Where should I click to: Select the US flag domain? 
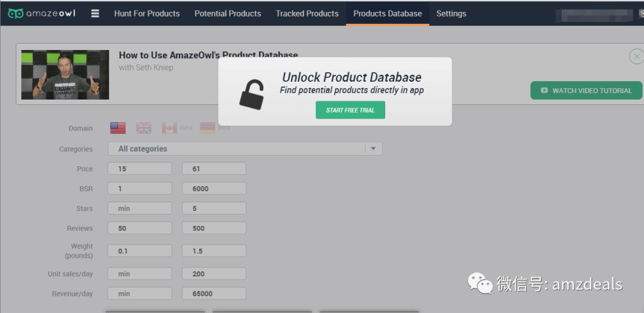[x=118, y=128]
